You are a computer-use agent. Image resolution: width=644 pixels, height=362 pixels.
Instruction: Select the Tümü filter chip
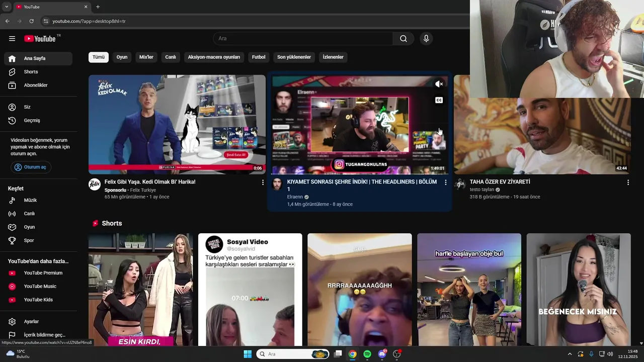99,57
